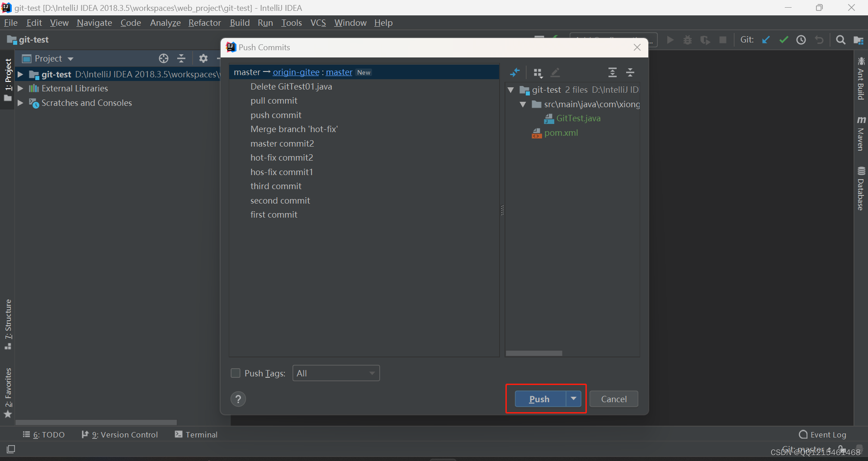Click the group by grid icon in dialog
The width and height of the screenshot is (868, 461).
point(538,72)
